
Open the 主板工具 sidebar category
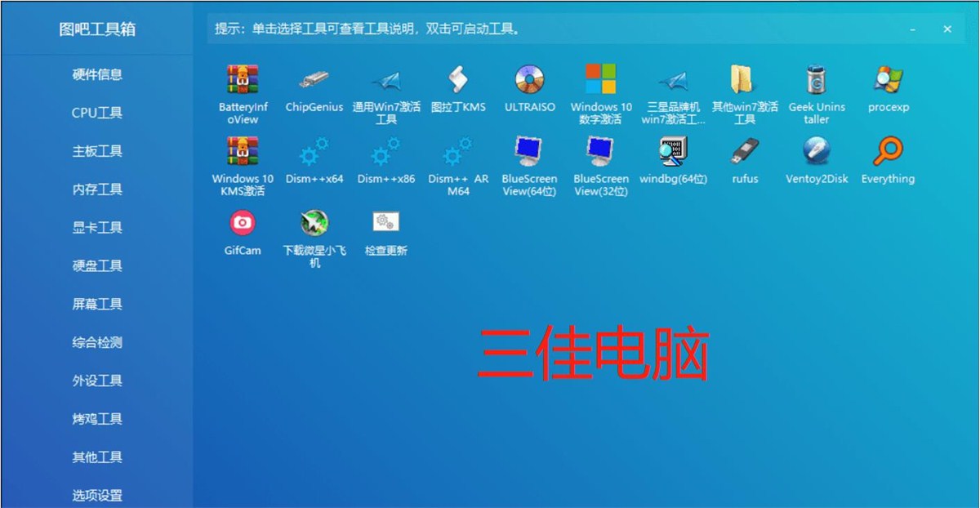pyautogui.click(x=97, y=151)
